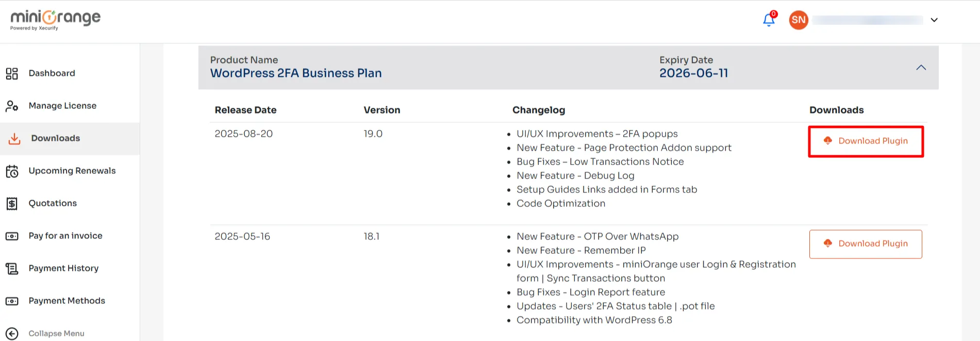Open the account dropdown arrow
Screen dimensions: 980x341
pyautogui.click(x=934, y=20)
